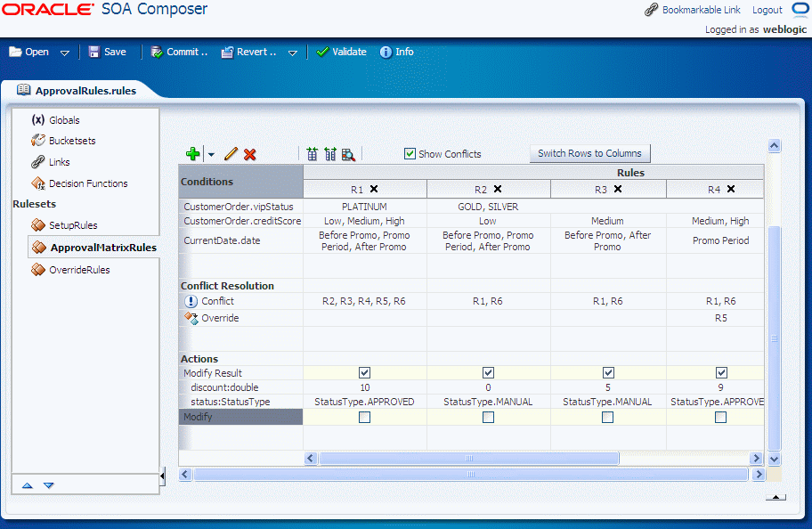812x529 pixels.
Task: Click outer scrollbar left arrow
Action: coord(185,474)
